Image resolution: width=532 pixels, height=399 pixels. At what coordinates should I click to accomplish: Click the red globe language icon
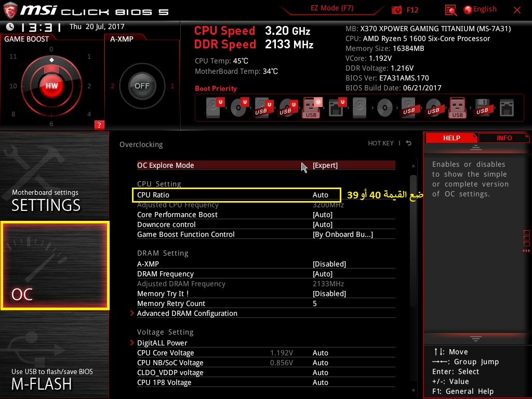coord(468,10)
